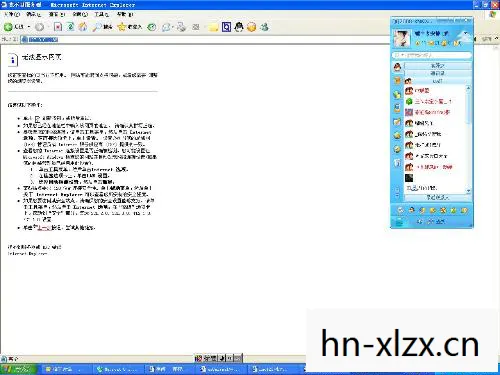Open the second menu in IE menu bar
This screenshot has height=375, width=500.
point(34,14)
